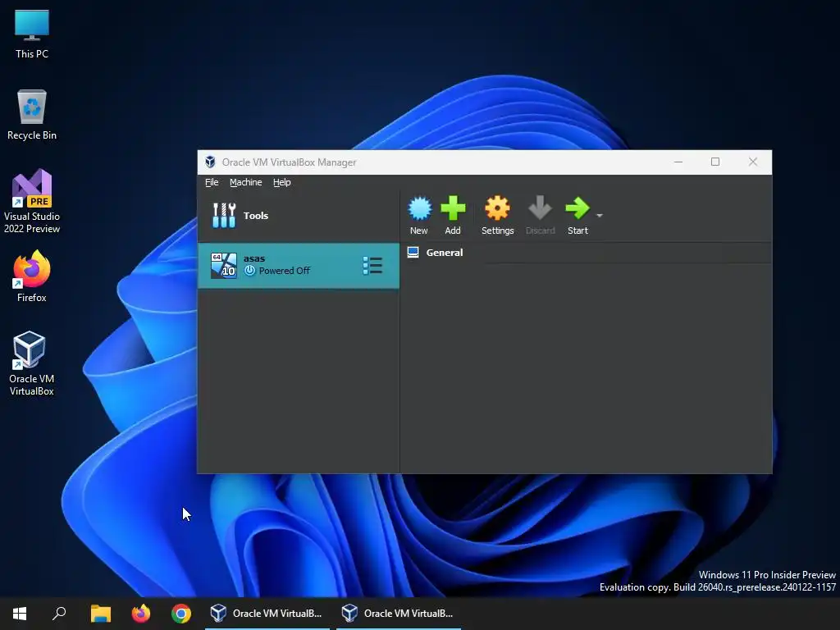The height and width of the screenshot is (630, 840).
Task: Switch to first Oracle VM VirtualBox taskbar window
Action: click(267, 614)
